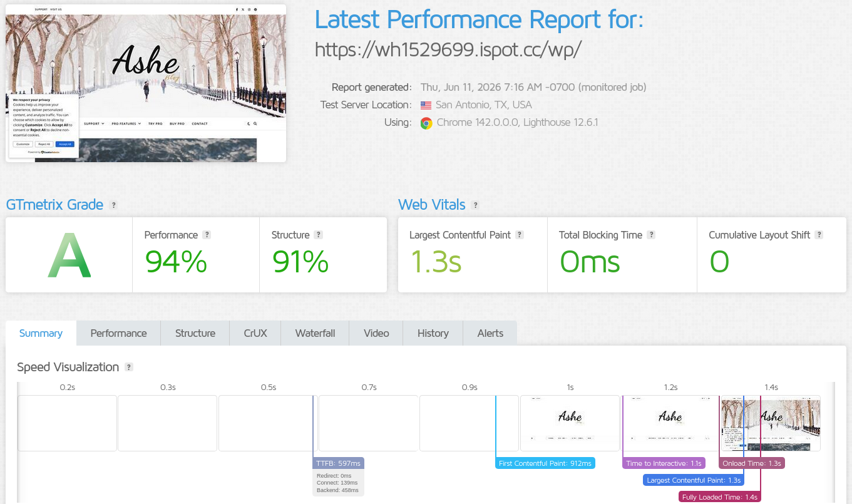Select the 0.2s filmstrip frame
Viewport: 852px width, 504px height.
[x=67, y=423]
